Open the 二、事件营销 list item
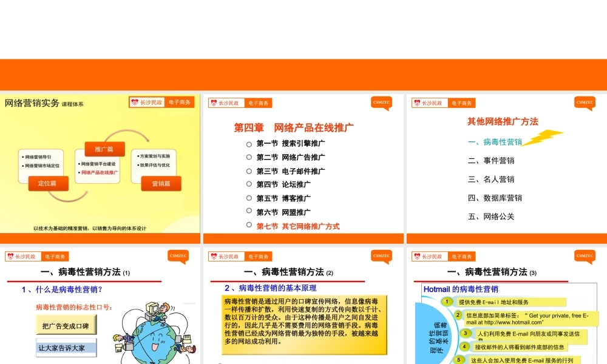607x364 pixels. pos(491,161)
